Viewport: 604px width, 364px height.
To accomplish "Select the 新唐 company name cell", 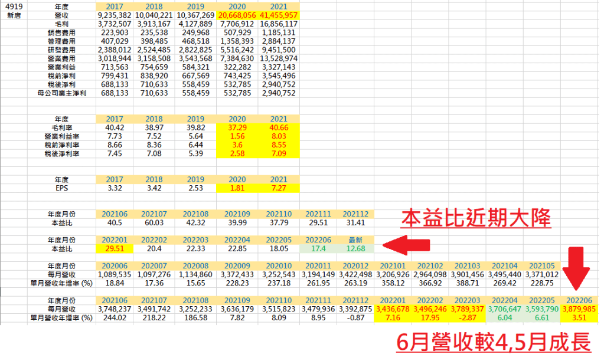I will [12, 14].
